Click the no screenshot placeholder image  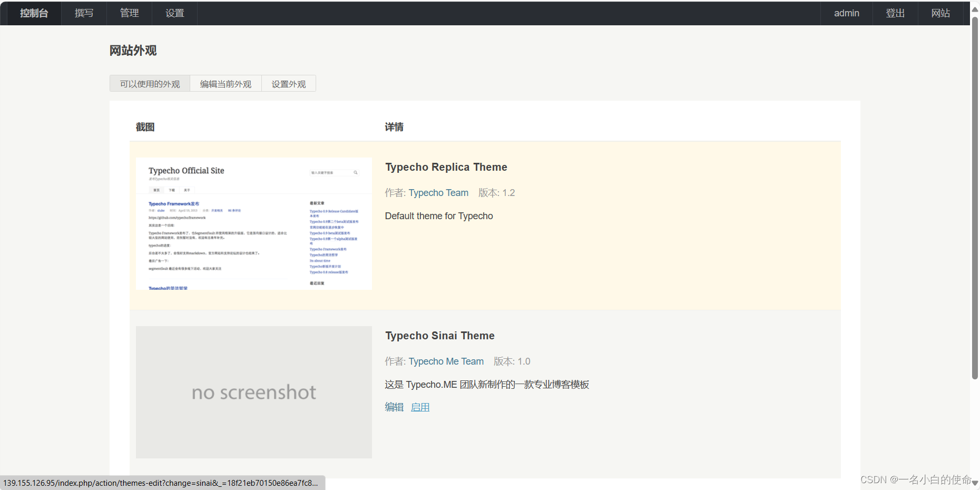tap(254, 392)
